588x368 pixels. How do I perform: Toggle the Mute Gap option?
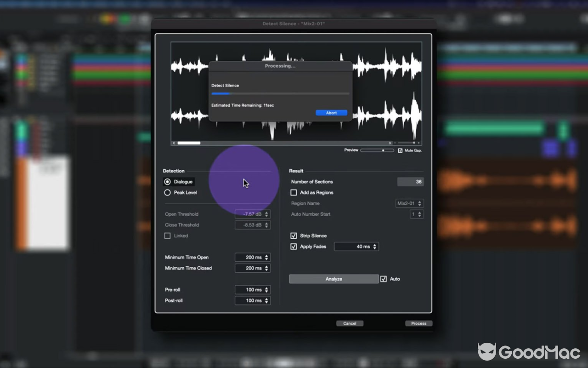(400, 150)
